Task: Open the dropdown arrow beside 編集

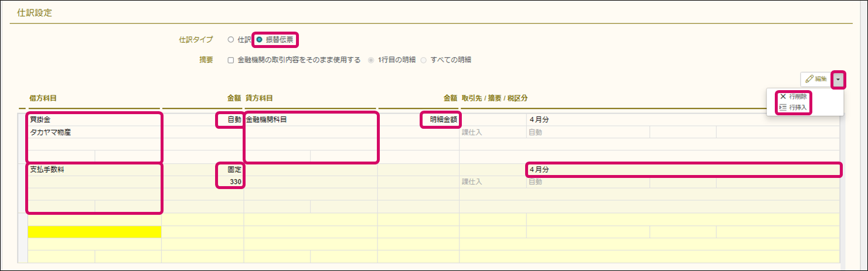Action: (838, 79)
